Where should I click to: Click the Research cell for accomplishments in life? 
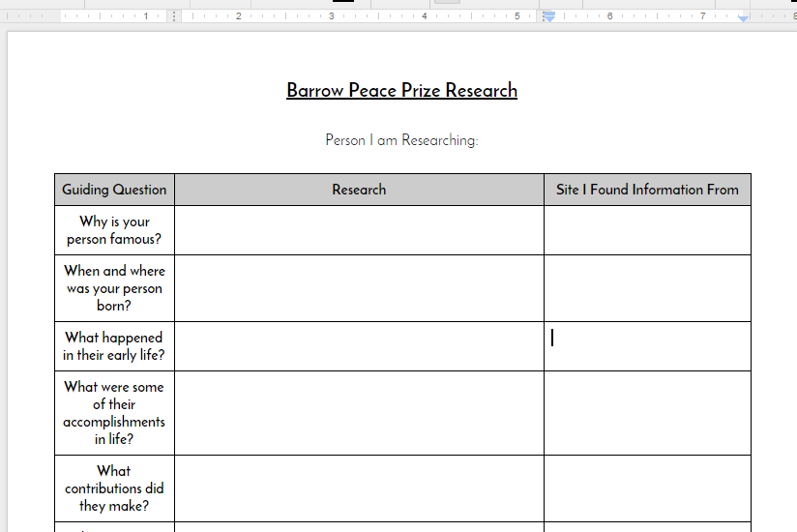click(x=359, y=413)
